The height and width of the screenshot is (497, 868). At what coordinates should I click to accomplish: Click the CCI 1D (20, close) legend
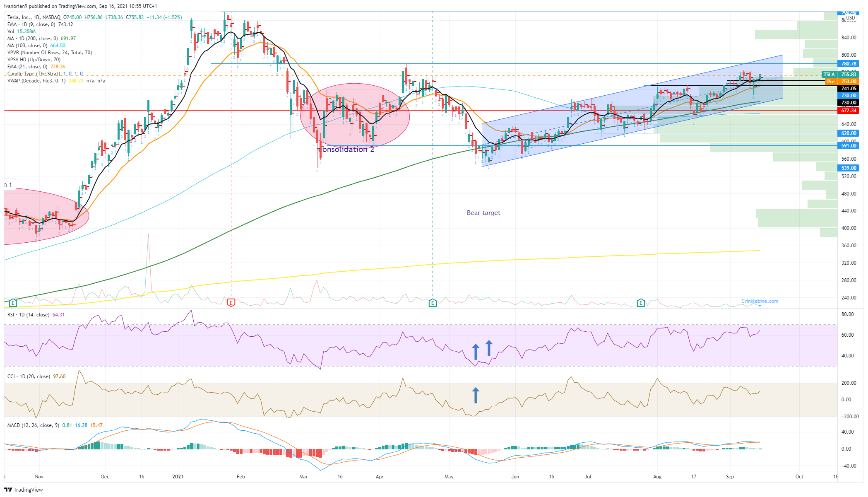click(29, 376)
